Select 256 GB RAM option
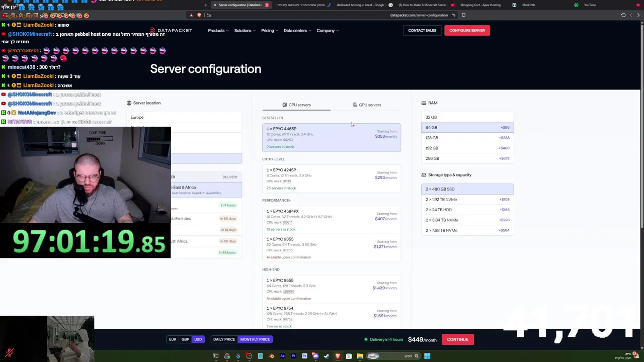This screenshot has width=644, height=362. [467, 158]
